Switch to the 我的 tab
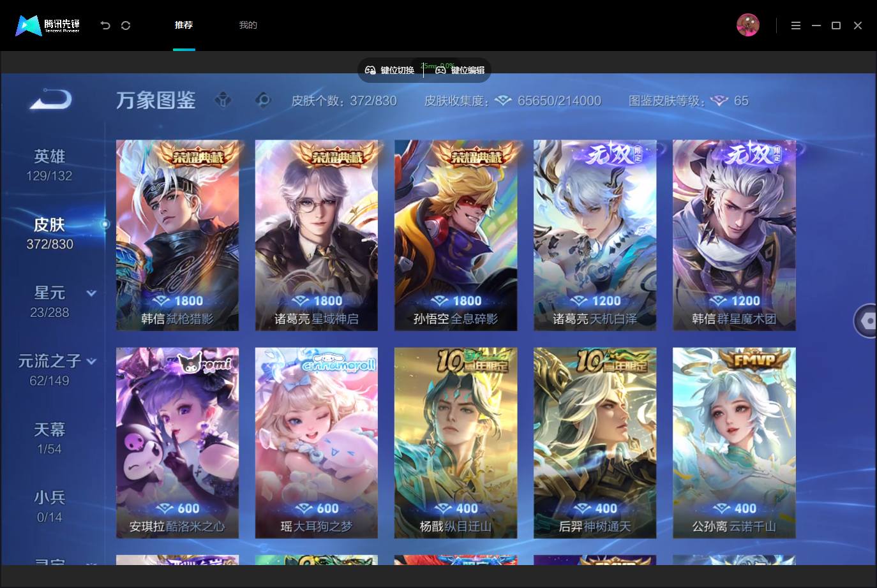Screen dimensions: 877x588 (248, 25)
